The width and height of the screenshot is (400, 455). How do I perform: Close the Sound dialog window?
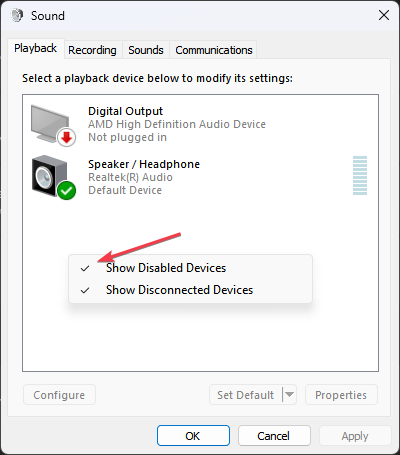pos(384,15)
